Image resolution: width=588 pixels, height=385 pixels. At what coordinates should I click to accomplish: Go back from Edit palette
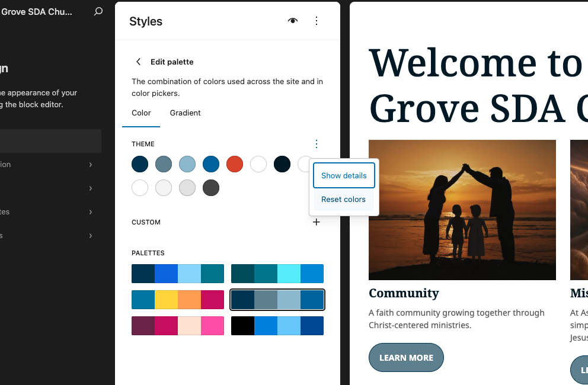(x=138, y=62)
